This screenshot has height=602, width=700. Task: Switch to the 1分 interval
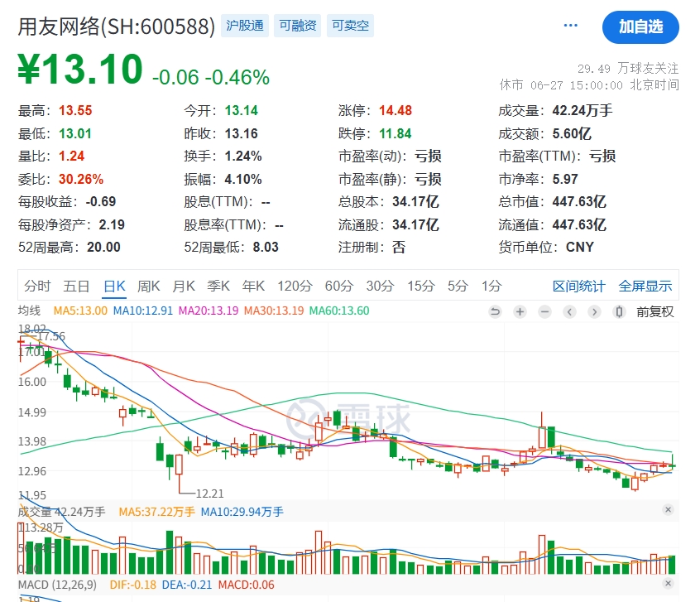[x=491, y=286]
